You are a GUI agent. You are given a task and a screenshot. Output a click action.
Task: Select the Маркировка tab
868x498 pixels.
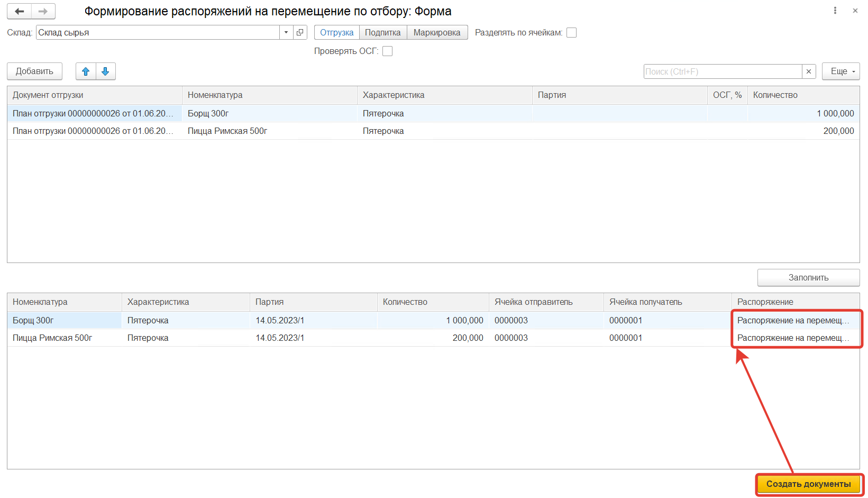(x=437, y=32)
